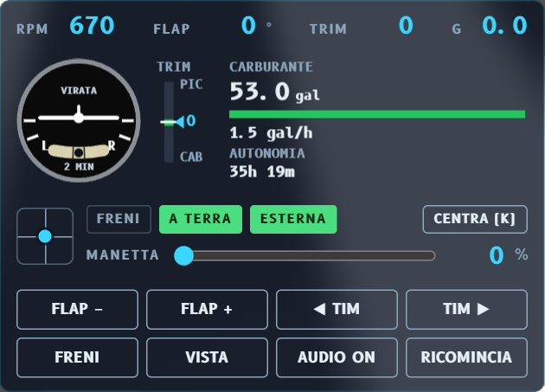The height and width of the screenshot is (392, 545).
Task: Trim left with ◀ TIM button
Action: [337, 309]
